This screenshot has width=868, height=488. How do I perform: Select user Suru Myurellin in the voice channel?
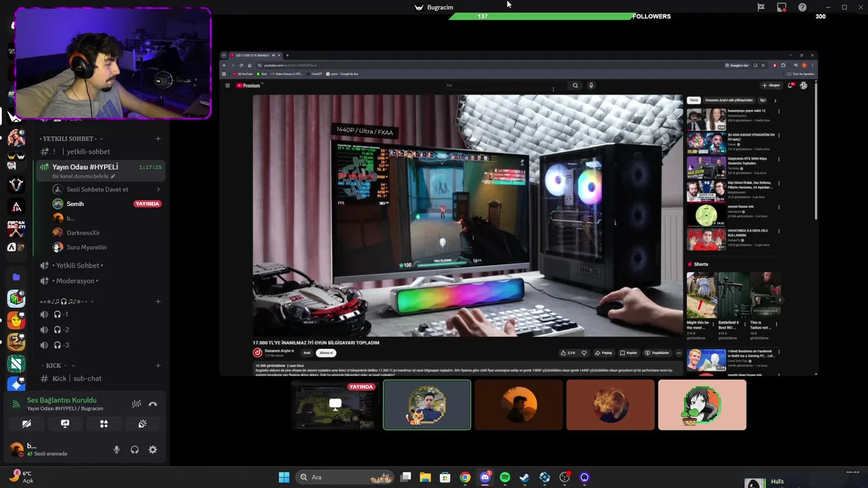pos(86,247)
